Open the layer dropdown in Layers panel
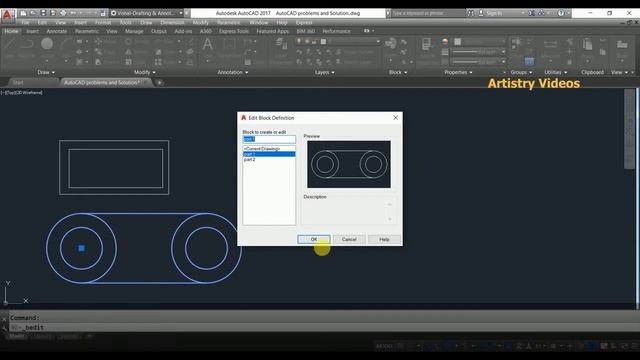640x360 pixels. [x=378, y=42]
